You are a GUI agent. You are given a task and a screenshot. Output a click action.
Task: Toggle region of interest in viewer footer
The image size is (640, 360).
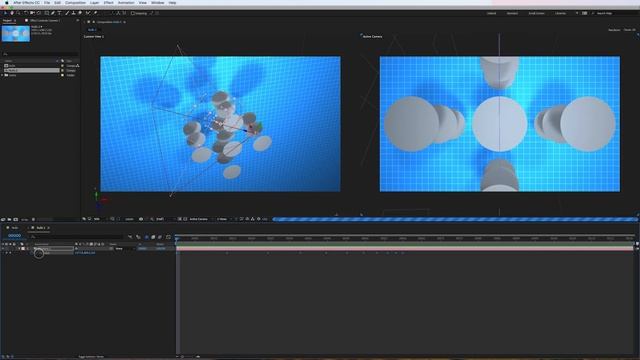[179, 219]
